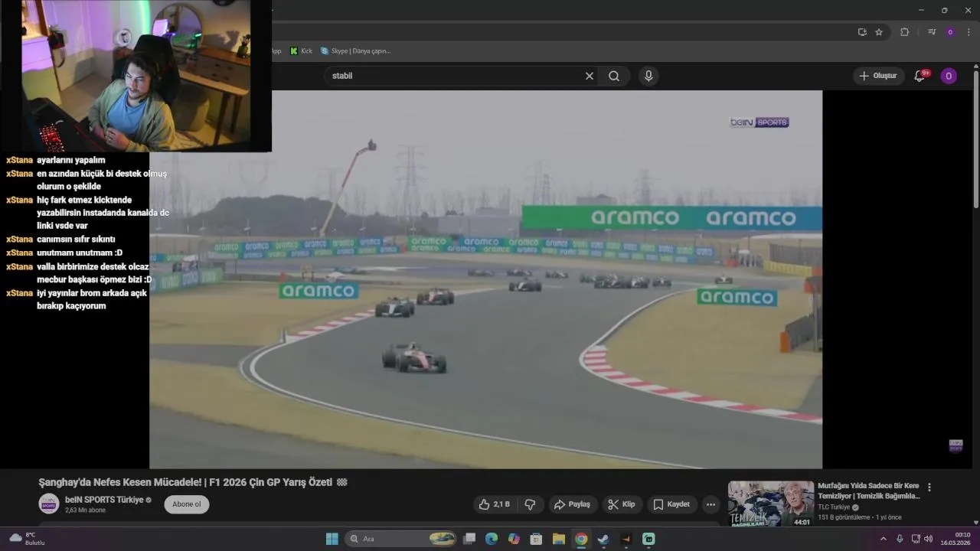Open Chrome profile avatar in toolbar
Viewport: 980px width, 551px height.
950,32
